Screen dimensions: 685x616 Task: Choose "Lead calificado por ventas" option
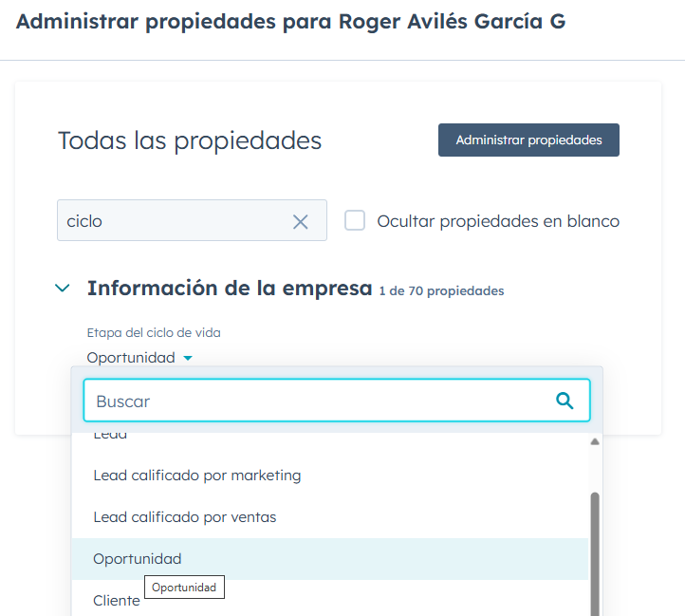tap(185, 517)
